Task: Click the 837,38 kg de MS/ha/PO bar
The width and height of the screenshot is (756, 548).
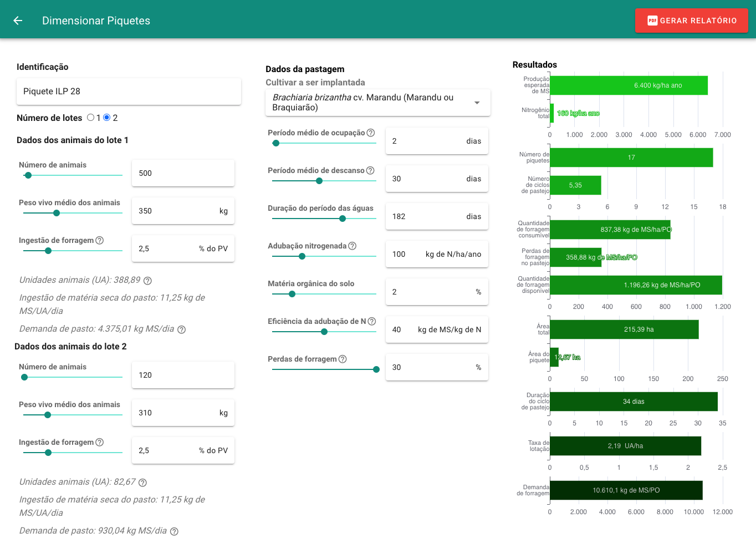Action: pos(610,230)
